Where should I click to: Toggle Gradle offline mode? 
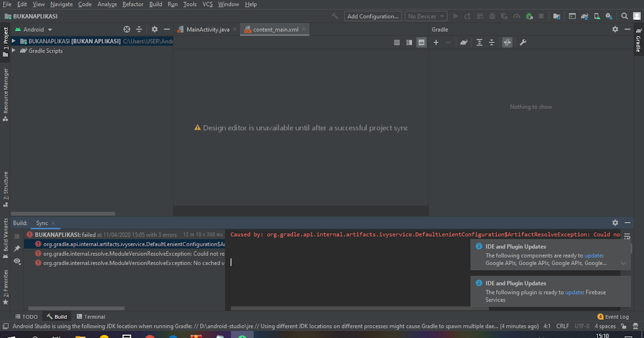507,42
